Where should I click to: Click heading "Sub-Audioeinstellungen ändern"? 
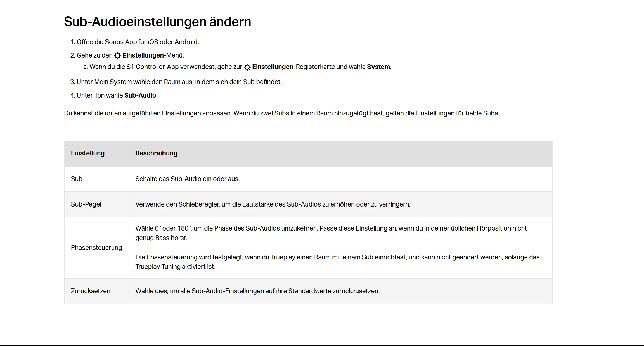[157, 22]
